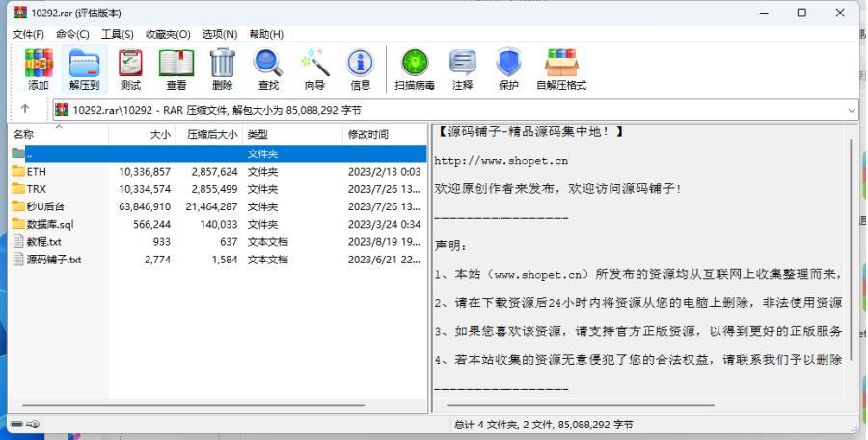Click 数据库.sql date 2023/3/24 0:34

pyautogui.click(x=384, y=225)
